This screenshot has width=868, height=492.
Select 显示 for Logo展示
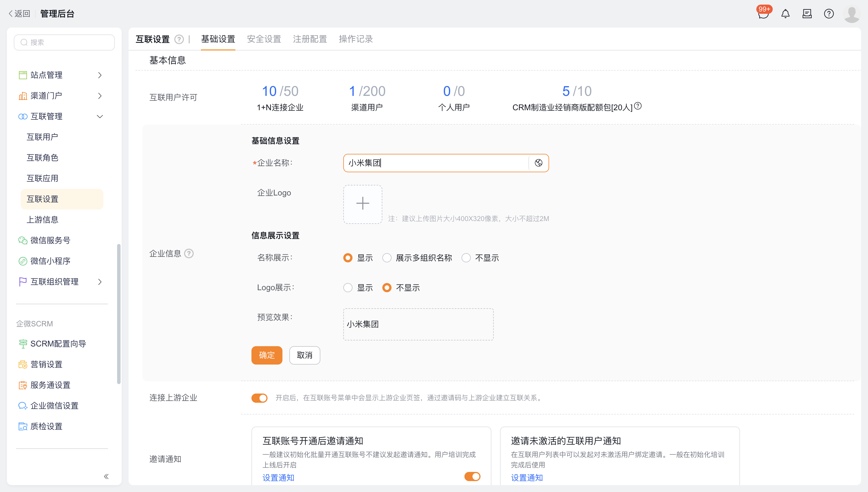348,288
